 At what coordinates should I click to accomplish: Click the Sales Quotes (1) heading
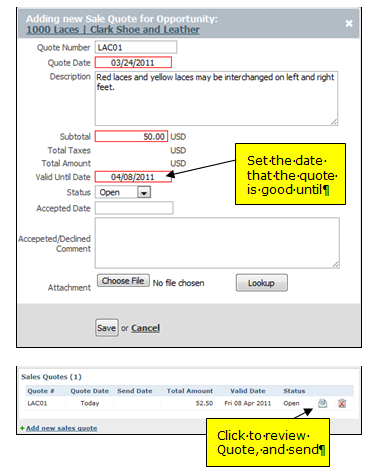pos(51,377)
